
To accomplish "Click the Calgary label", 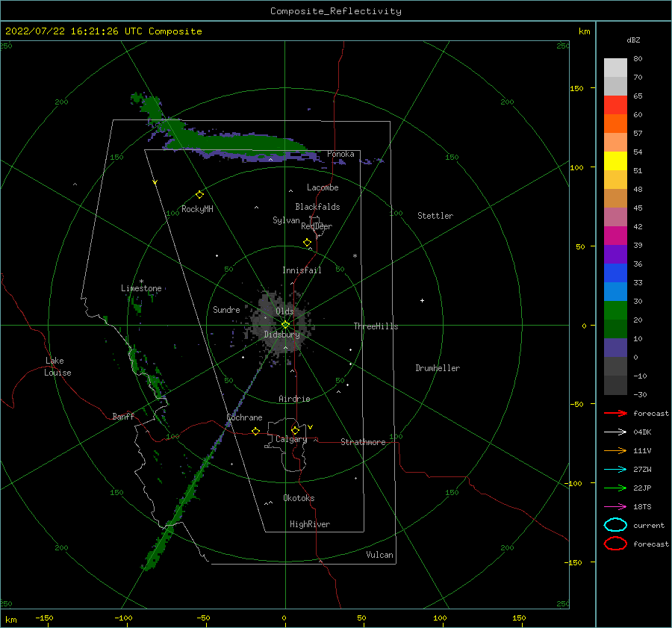I will [291, 439].
